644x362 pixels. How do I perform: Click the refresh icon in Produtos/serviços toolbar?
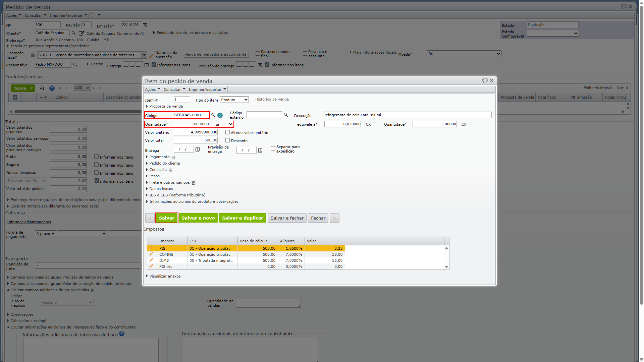(x=42, y=88)
